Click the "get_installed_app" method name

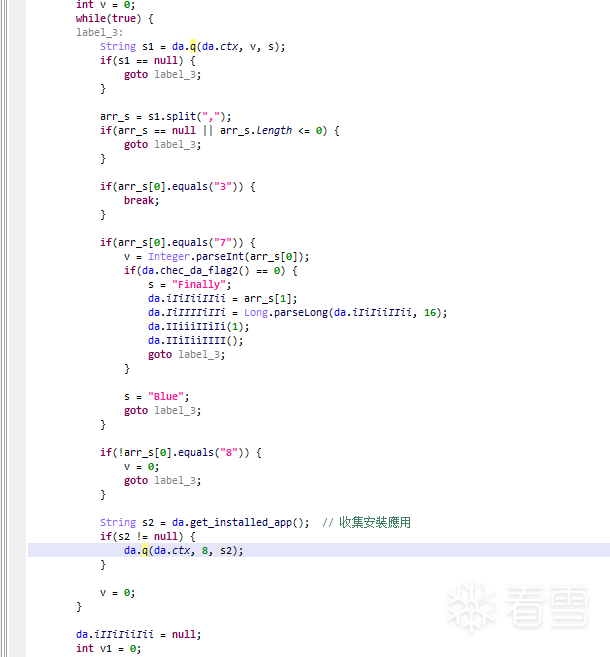(x=241, y=523)
